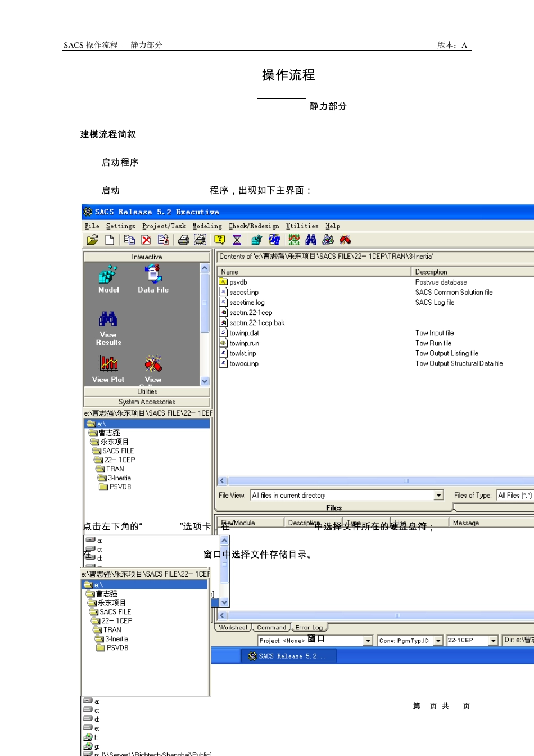
Task: Click the open folder toolbar icon
Action: click(x=93, y=240)
